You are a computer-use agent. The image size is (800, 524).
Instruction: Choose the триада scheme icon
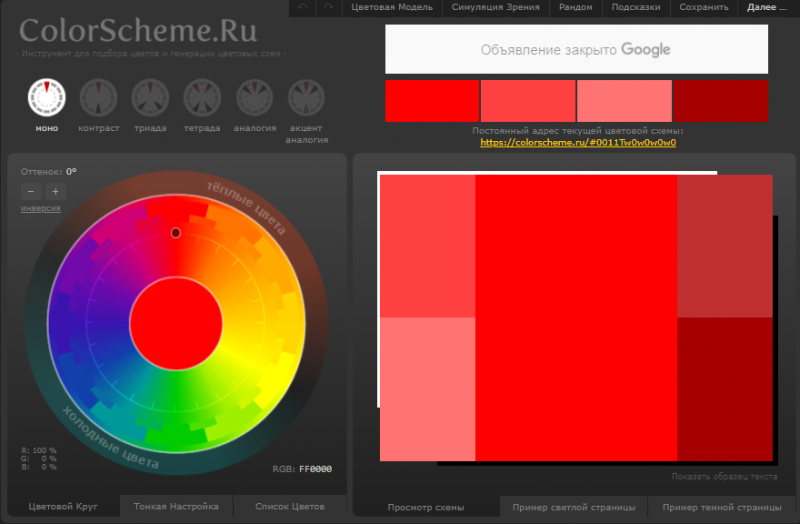[x=151, y=97]
